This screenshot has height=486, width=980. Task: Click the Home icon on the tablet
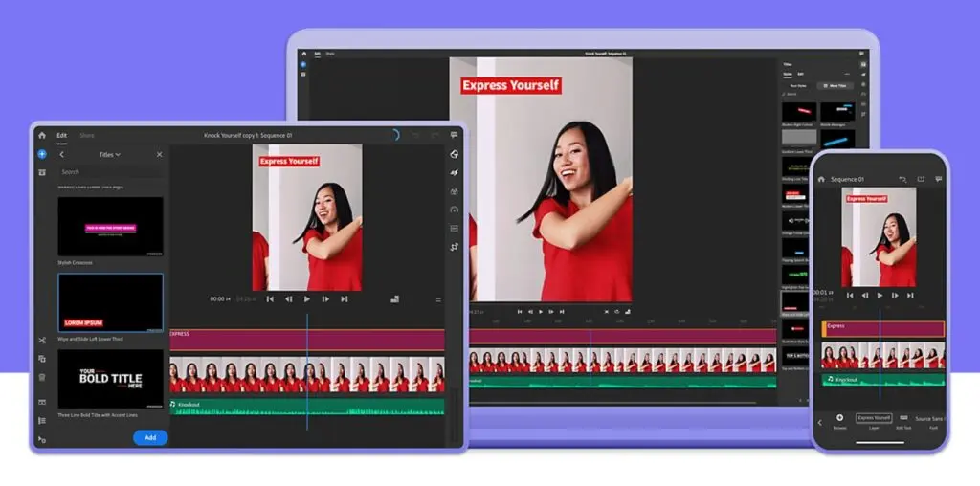[x=42, y=136]
